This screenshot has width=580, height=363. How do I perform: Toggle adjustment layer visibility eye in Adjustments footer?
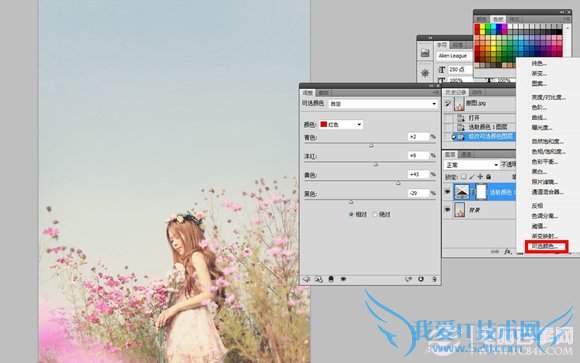pos(343,279)
